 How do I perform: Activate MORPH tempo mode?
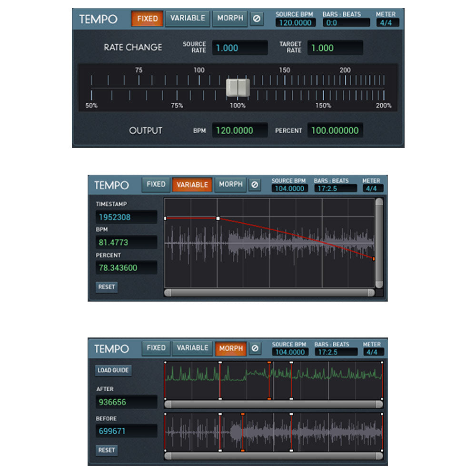coord(231,348)
